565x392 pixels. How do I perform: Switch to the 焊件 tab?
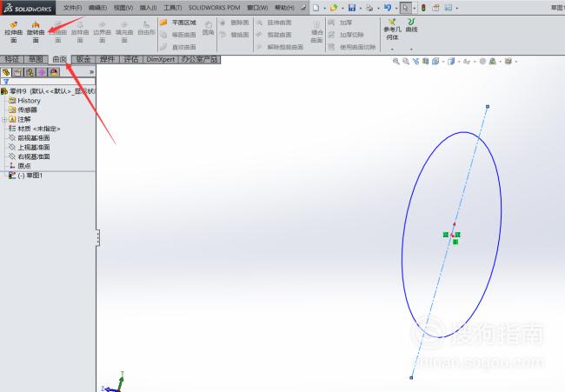(x=107, y=59)
